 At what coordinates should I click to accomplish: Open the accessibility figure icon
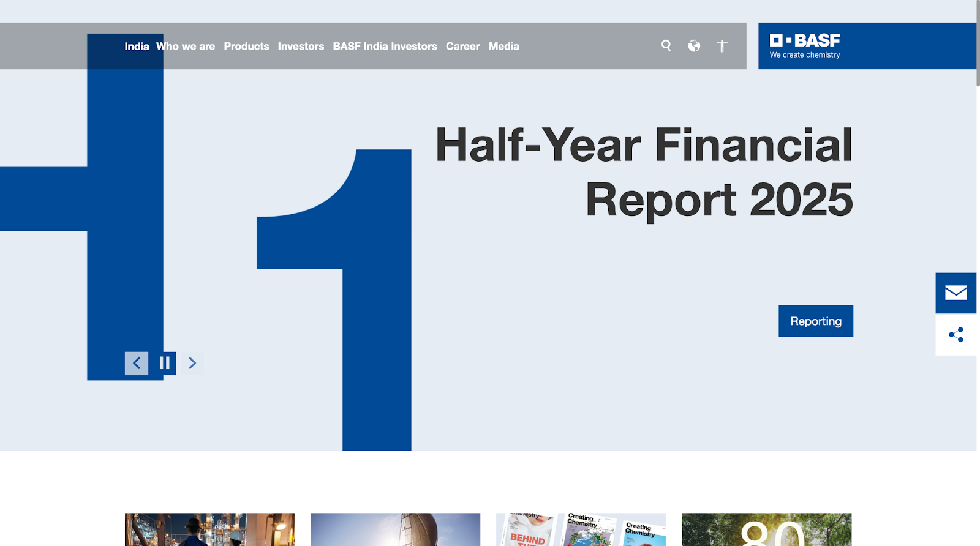pyautogui.click(x=722, y=46)
